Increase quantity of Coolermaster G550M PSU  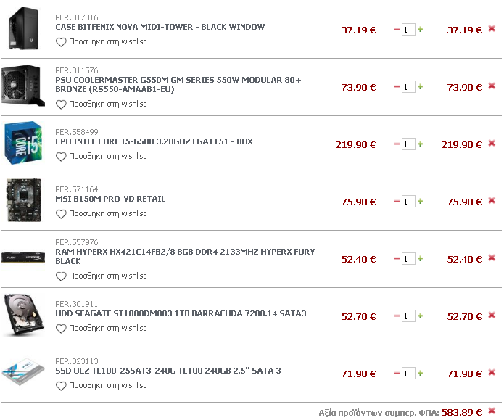tap(420, 87)
